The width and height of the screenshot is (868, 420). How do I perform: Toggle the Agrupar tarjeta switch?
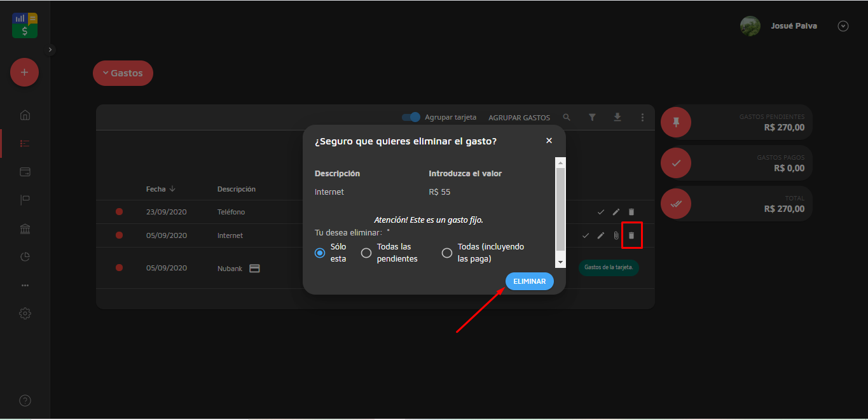411,118
